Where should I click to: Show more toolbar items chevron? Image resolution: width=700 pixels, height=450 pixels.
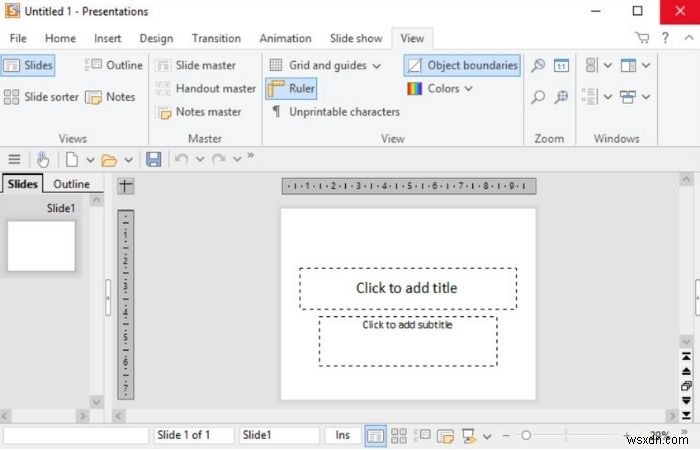[x=250, y=155]
